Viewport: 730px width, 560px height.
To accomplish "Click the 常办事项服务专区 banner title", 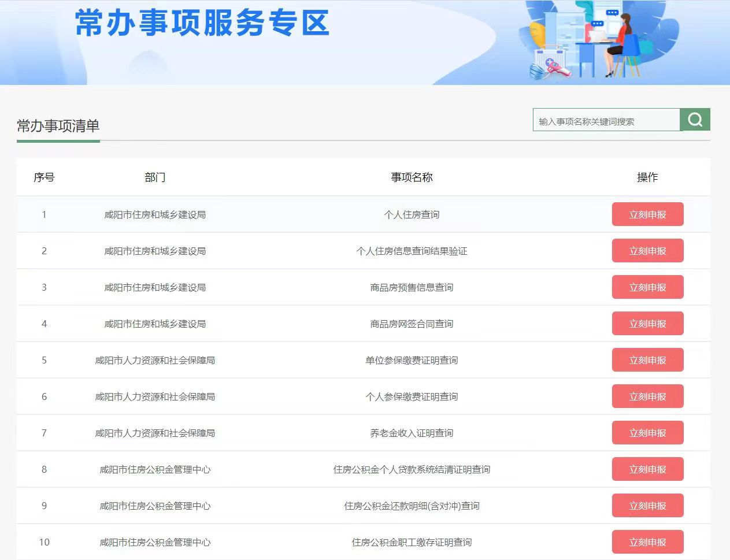I will point(202,23).
